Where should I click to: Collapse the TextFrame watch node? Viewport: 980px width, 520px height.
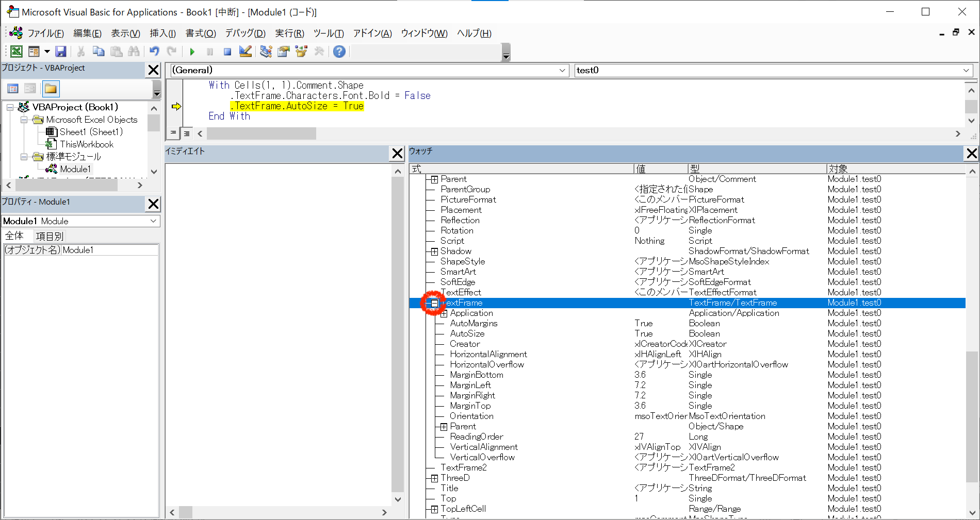coord(434,303)
